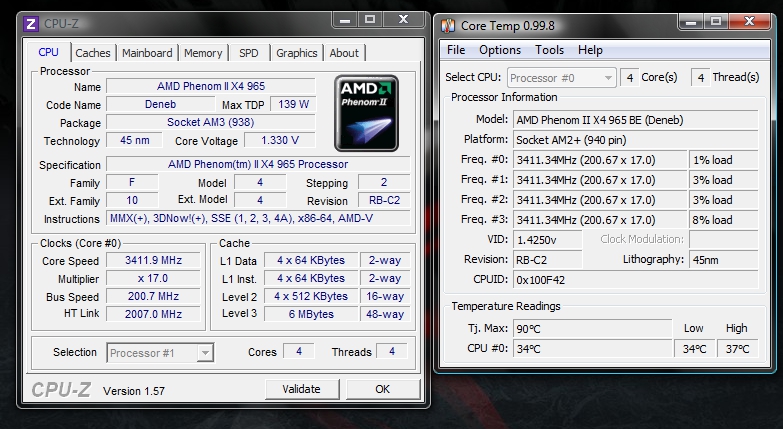Click the Level 3 48-way associativity value
Viewport: 783px width, 429px height.
click(385, 314)
